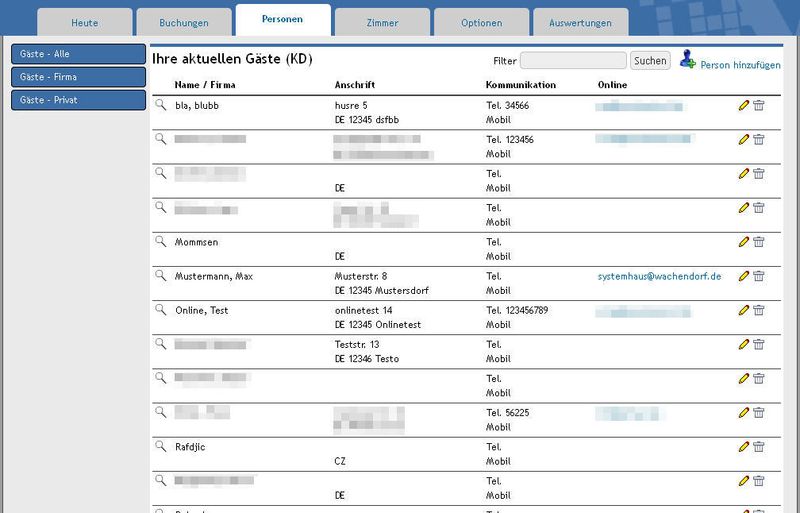Edit Mustermann, Max entry
800x513 pixels.
(744, 276)
